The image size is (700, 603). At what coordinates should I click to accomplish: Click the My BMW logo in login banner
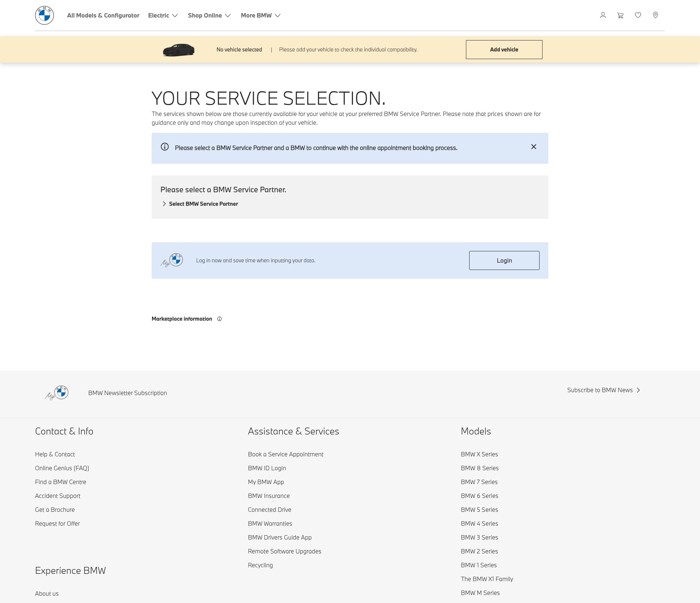coord(172,260)
